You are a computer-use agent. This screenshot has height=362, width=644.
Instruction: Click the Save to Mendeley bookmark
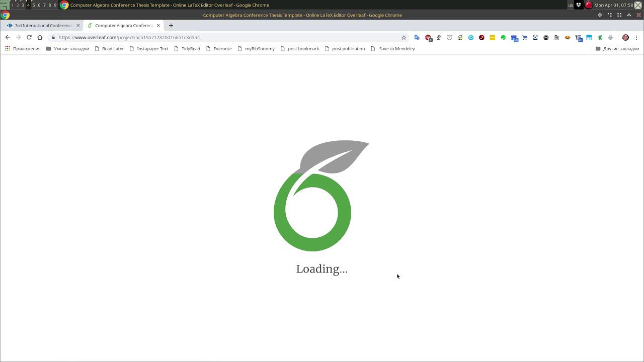(x=393, y=49)
